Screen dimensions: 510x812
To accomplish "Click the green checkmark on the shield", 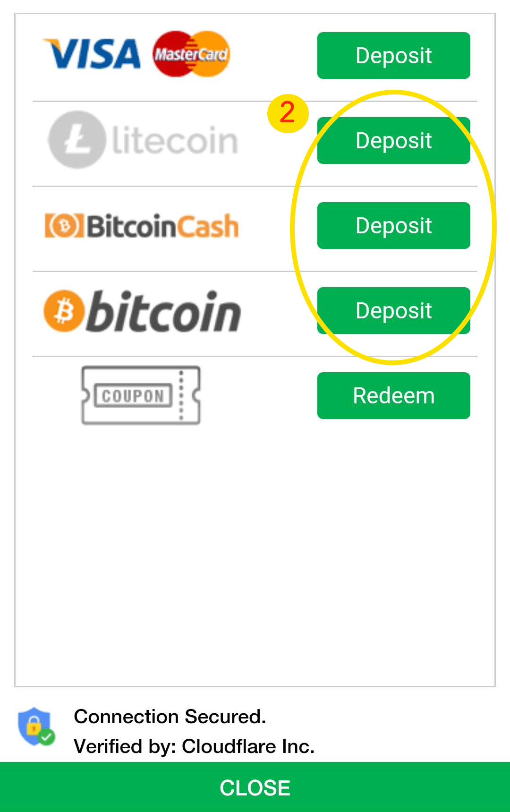I will (x=46, y=737).
